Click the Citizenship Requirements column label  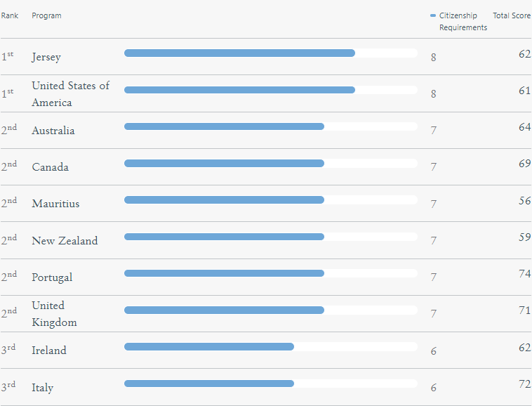tap(463, 22)
